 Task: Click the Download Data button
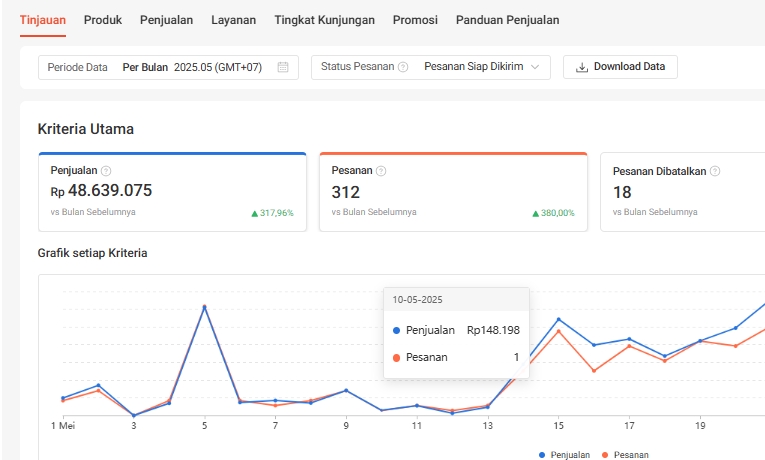[x=620, y=67]
